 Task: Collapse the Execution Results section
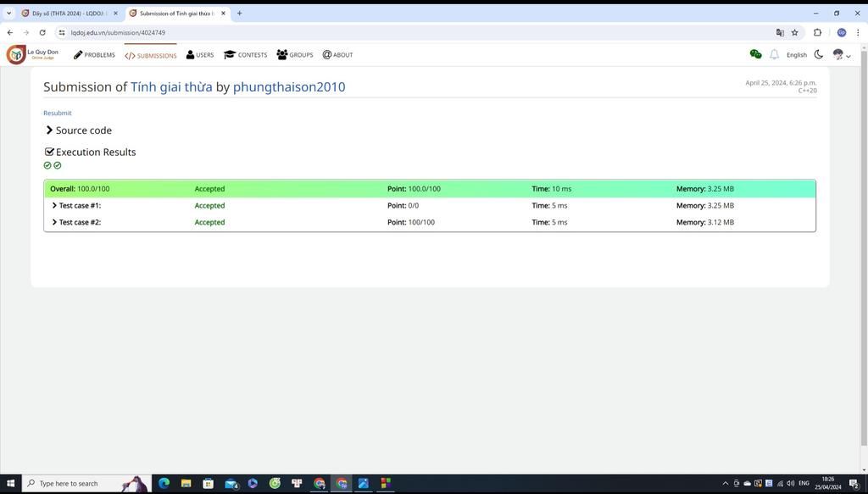pos(90,153)
